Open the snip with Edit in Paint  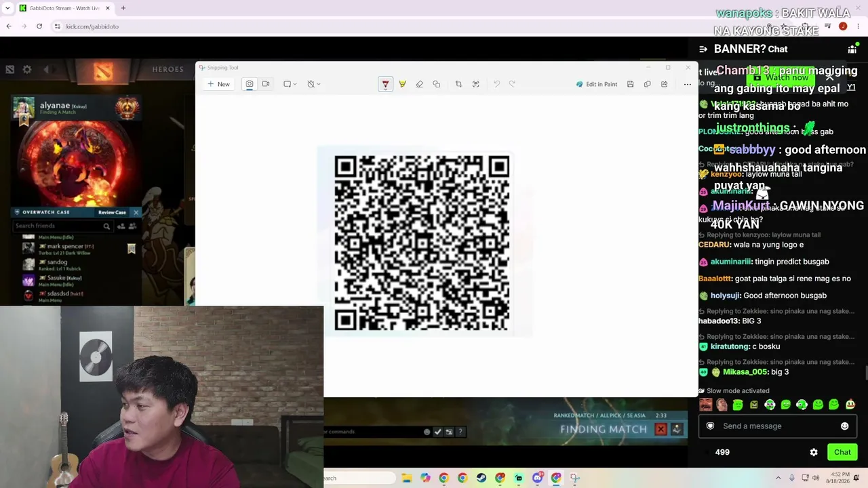point(597,84)
